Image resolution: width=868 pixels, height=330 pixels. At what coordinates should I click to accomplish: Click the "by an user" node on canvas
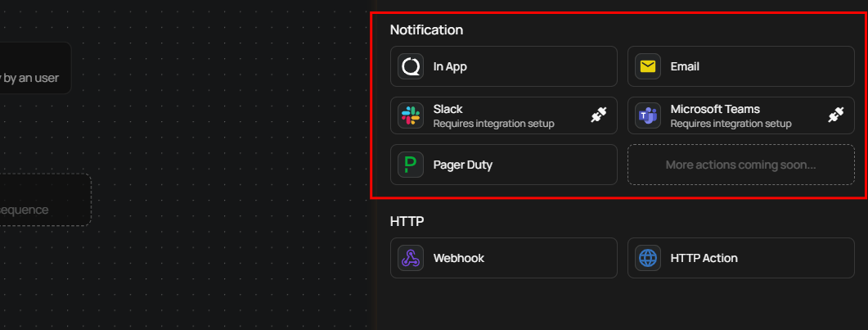35,68
